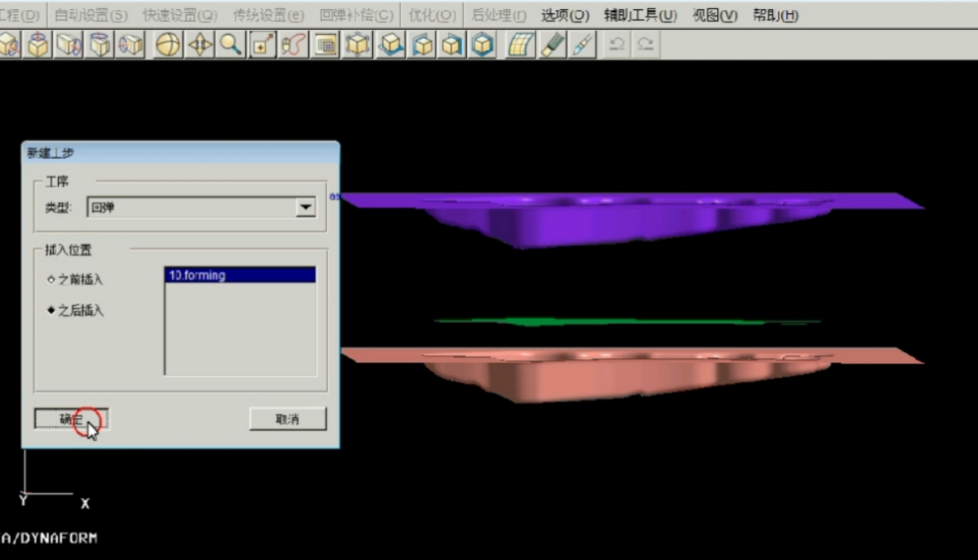The height and width of the screenshot is (560, 978).
Task: Click the window zoom icon with red arrow
Action: tap(263, 45)
